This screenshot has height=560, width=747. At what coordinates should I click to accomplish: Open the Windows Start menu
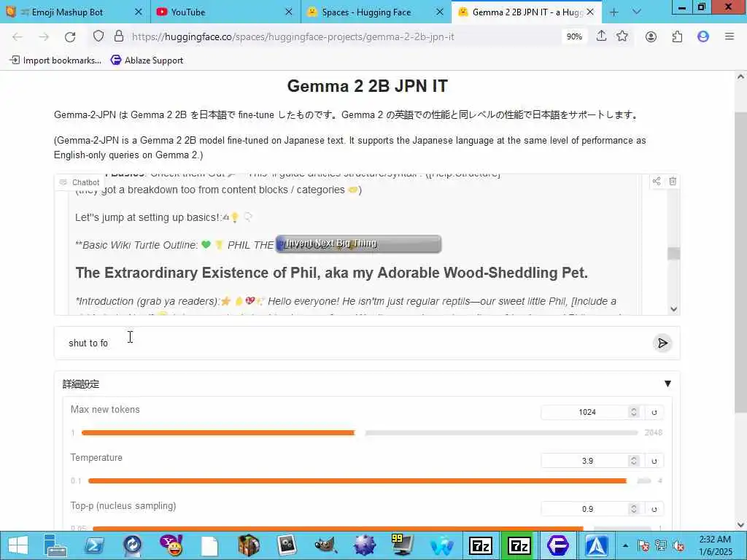(x=18, y=545)
